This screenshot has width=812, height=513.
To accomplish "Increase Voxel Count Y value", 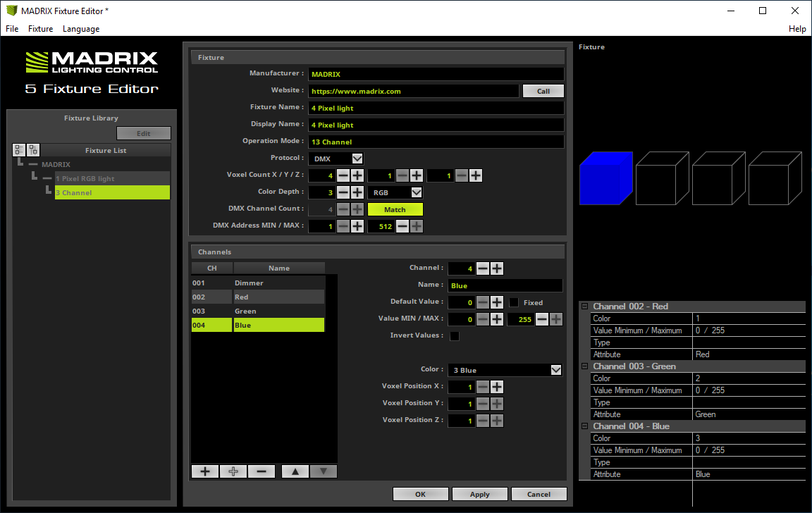I will tap(417, 175).
